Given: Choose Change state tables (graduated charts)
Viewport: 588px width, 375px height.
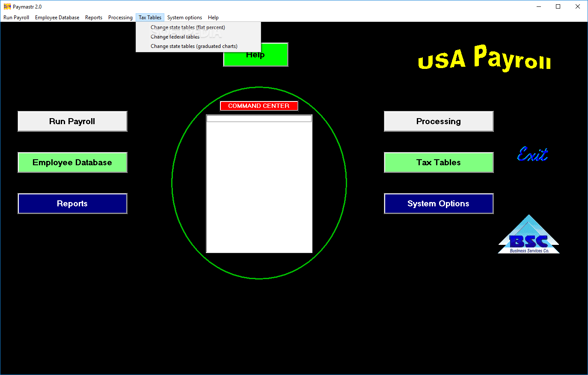Looking at the screenshot, I should (198, 46).
